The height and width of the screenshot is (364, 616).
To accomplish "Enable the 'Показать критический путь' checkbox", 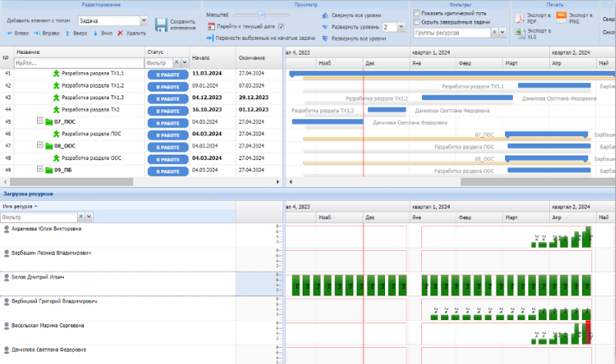I will pyautogui.click(x=417, y=13).
